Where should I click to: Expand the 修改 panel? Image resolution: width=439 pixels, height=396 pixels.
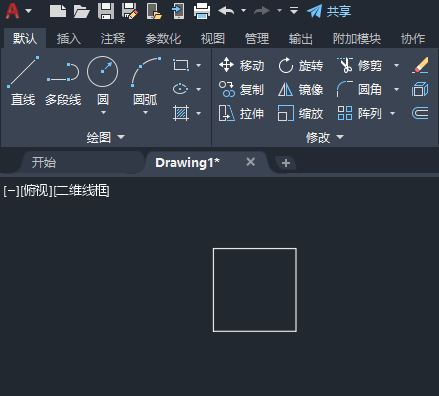(325, 137)
